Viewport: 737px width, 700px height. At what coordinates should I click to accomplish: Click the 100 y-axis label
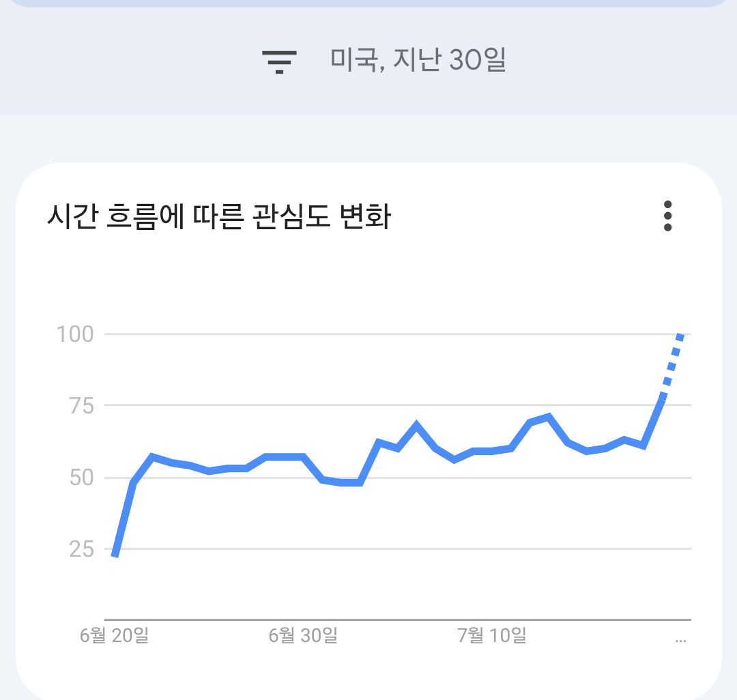pyautogui.click(x=75, y=334)
